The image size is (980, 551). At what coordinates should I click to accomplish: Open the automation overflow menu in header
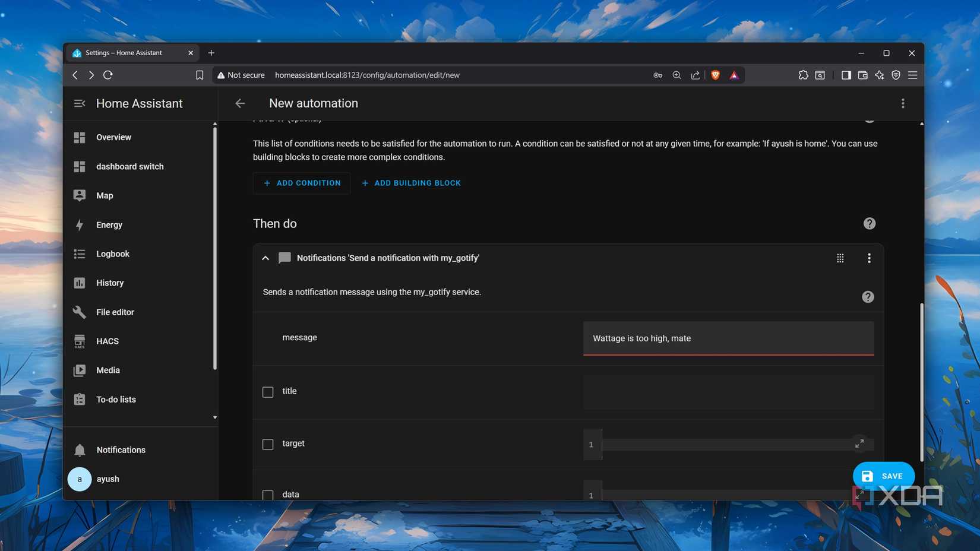coord(903,103)
